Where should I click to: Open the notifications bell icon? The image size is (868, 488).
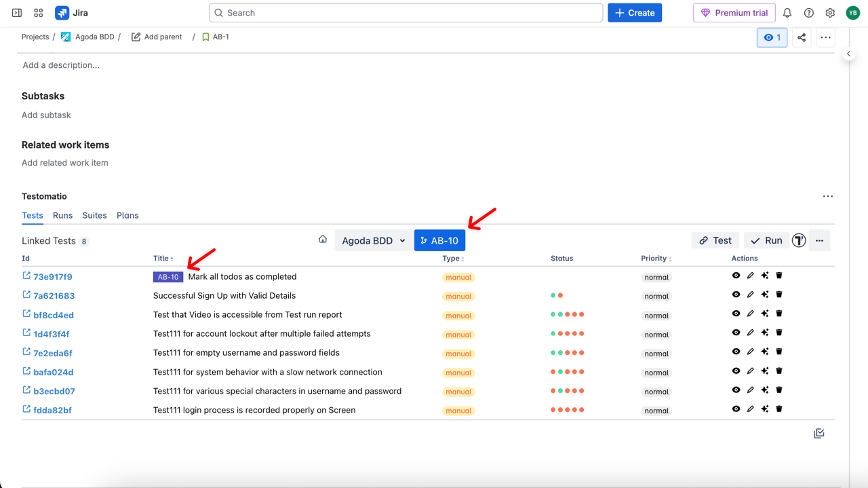[787, 13]
